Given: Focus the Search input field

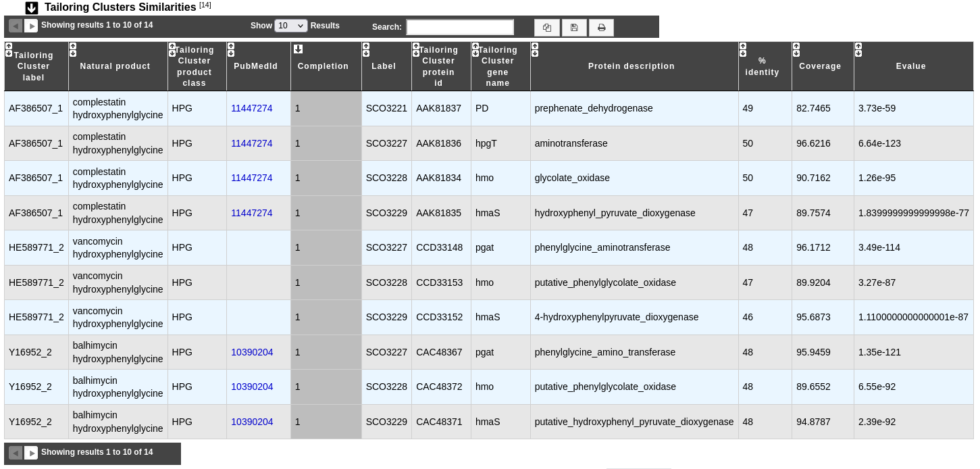Looking at the screenshot, I should pyautogui.click(x=460, y=27).
